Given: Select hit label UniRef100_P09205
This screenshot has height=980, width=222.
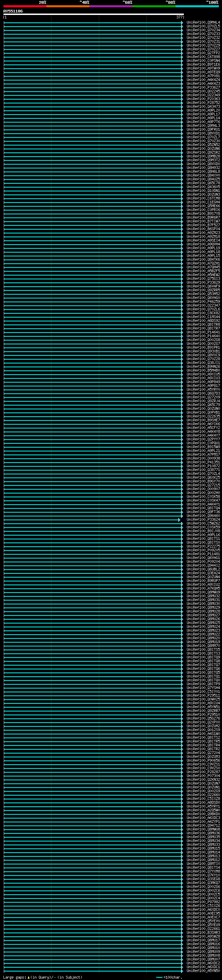Looking at the screenshot, I should point(203,550).
